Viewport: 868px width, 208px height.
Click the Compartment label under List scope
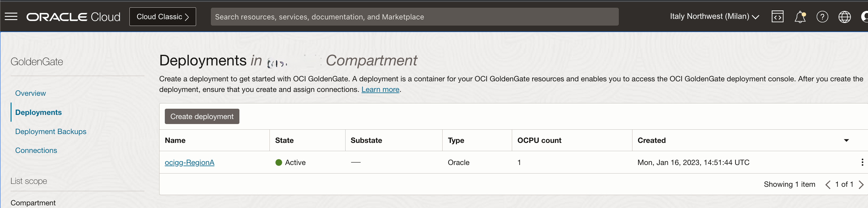click(33, 203)
